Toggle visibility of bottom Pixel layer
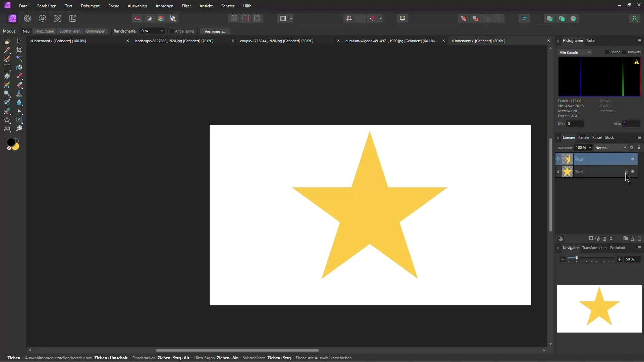Image resolution: width=644 pixels, height=362 pixels. 633,171
